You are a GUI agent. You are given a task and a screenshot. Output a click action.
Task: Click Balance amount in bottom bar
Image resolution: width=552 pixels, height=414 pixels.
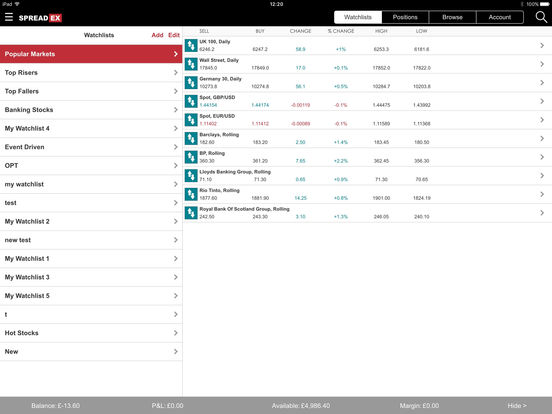[x=56, y=406]
